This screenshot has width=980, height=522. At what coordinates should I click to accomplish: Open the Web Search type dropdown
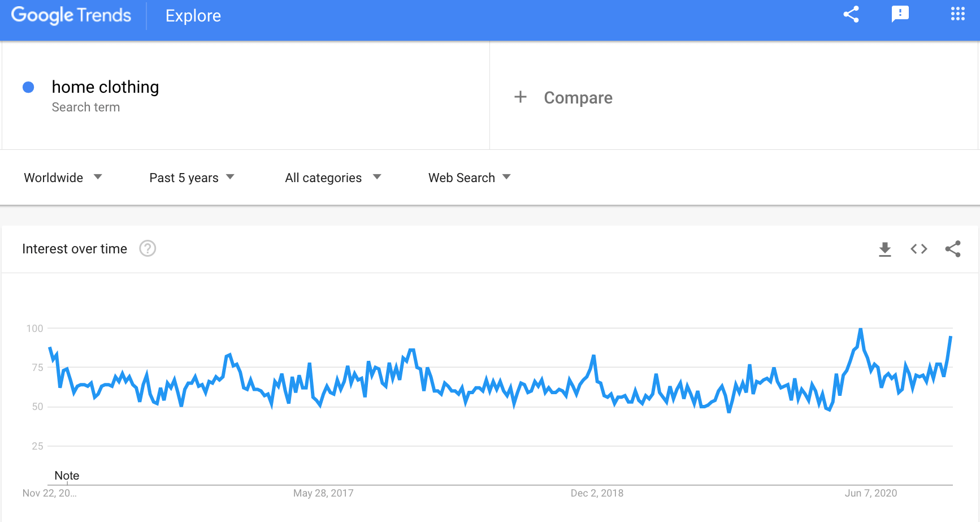tap(470, 178)
